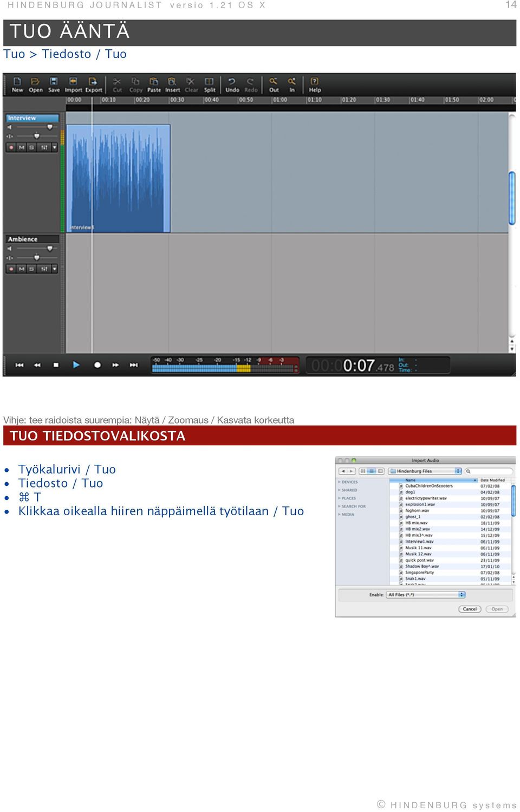The height and width of the screenshot is (812, 520).
Task: Select the Interview track name label
Action: pyautogui.click(x=32, y=118)
